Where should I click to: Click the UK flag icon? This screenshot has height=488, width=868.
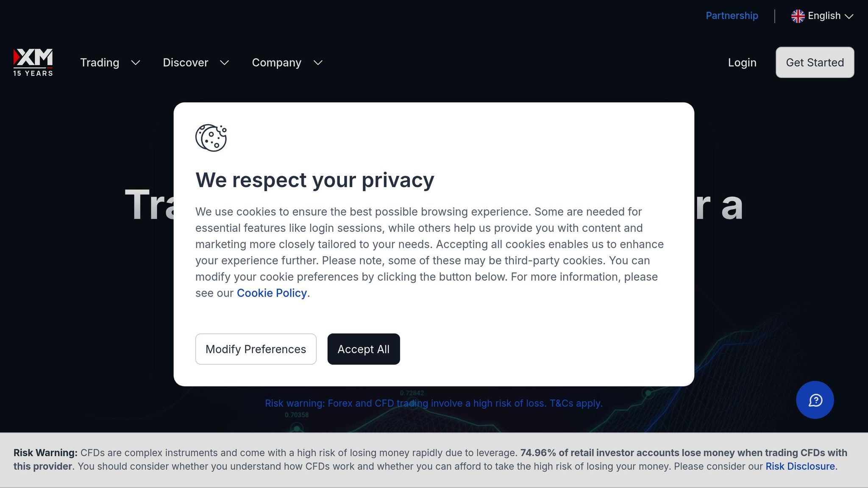(798, 16)
